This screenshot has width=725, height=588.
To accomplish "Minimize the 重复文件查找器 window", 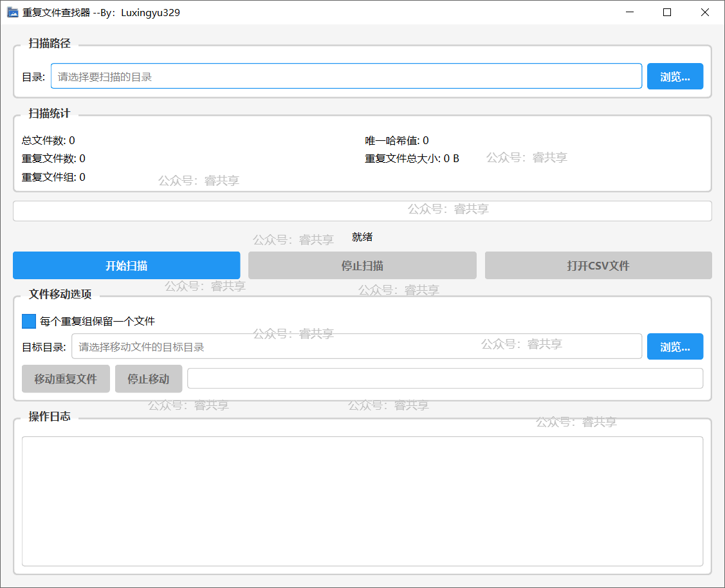I will (x=630, y=12).
